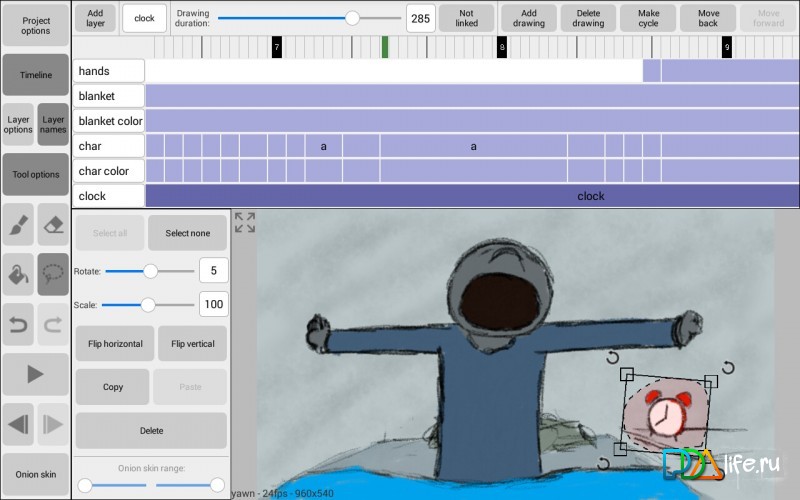
Task: Select the char color layer
Action: [x=108, y=171]
